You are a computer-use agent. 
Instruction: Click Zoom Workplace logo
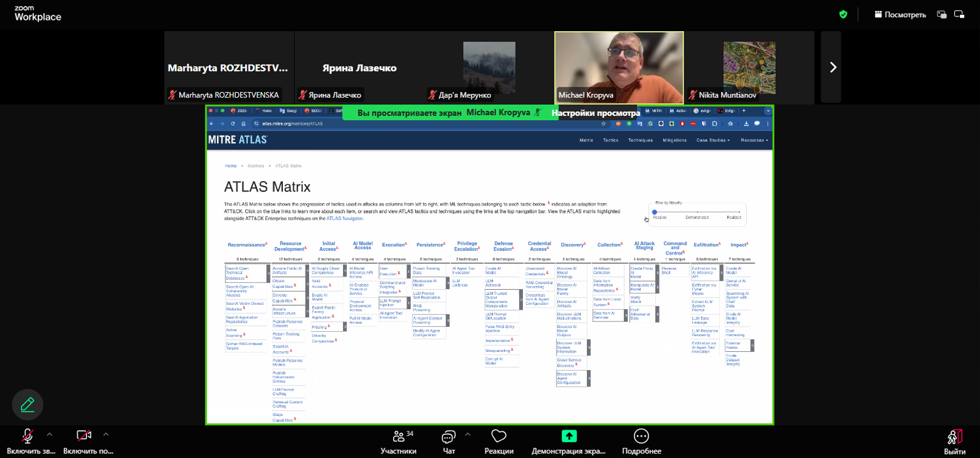coord(38,13)
